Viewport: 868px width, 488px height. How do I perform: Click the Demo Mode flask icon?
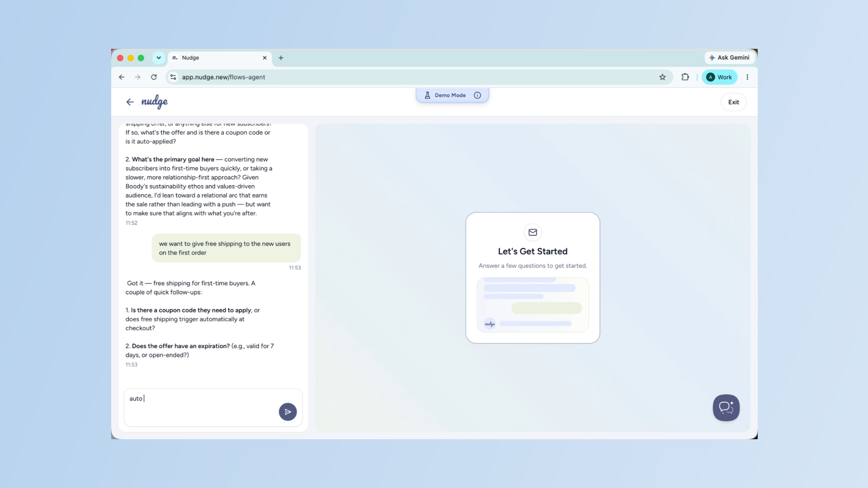[x=427, y=95]
